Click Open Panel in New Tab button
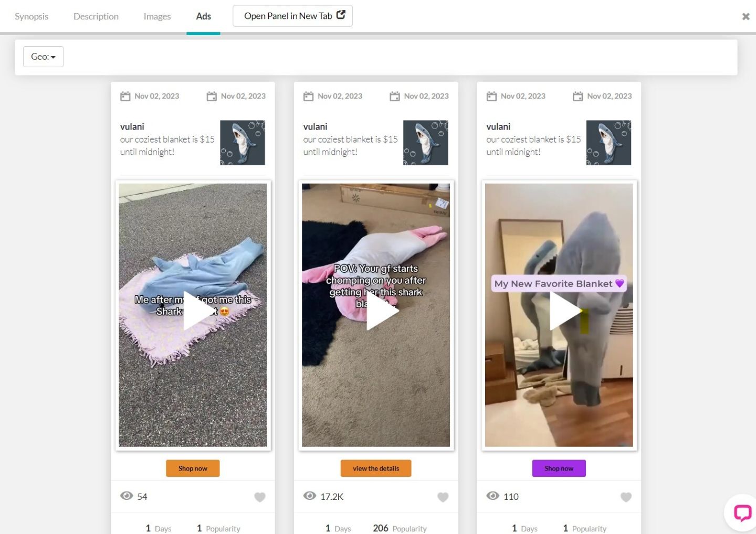Image resolution: width=756 pixels, height=534 pixels. (292, 16)
